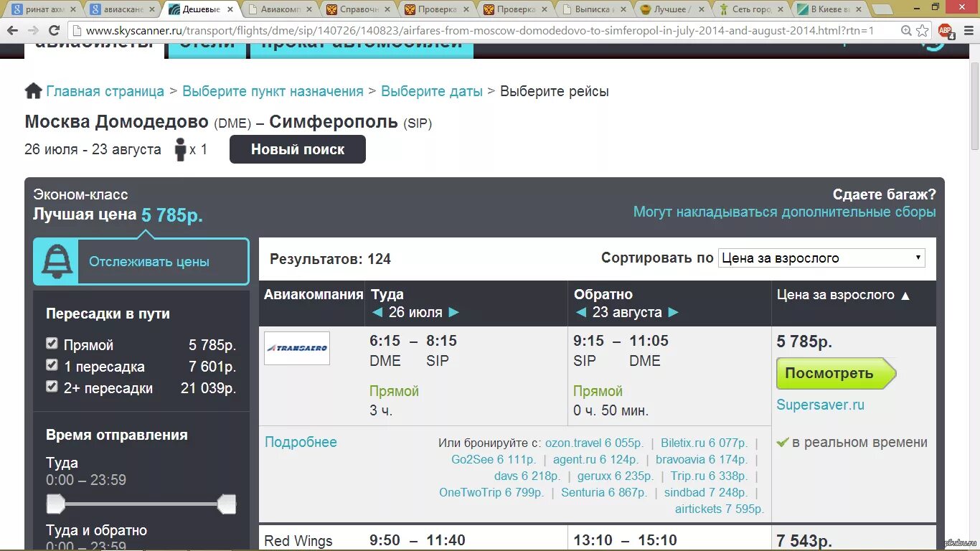Open the Supersaver.ru link
980x551 pixels.
click(821, 405)
